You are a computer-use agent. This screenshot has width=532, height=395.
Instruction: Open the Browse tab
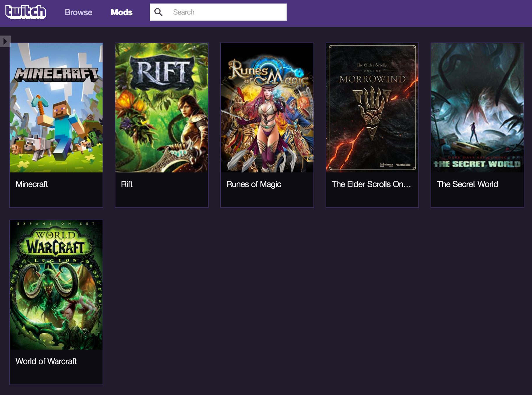click(78, 12)
